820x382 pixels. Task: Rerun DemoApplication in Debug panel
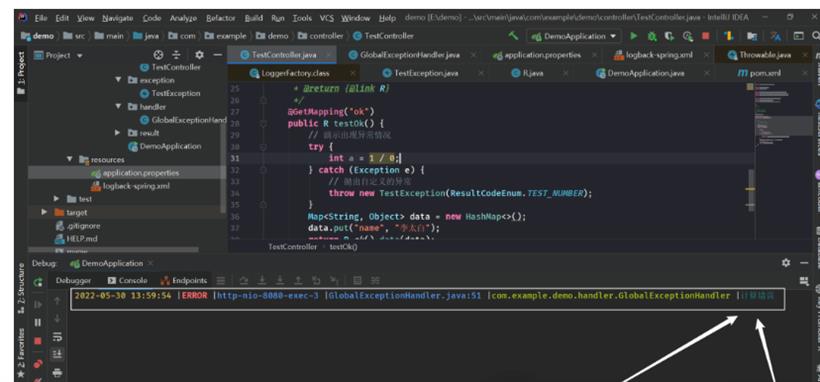click(38, 282)
